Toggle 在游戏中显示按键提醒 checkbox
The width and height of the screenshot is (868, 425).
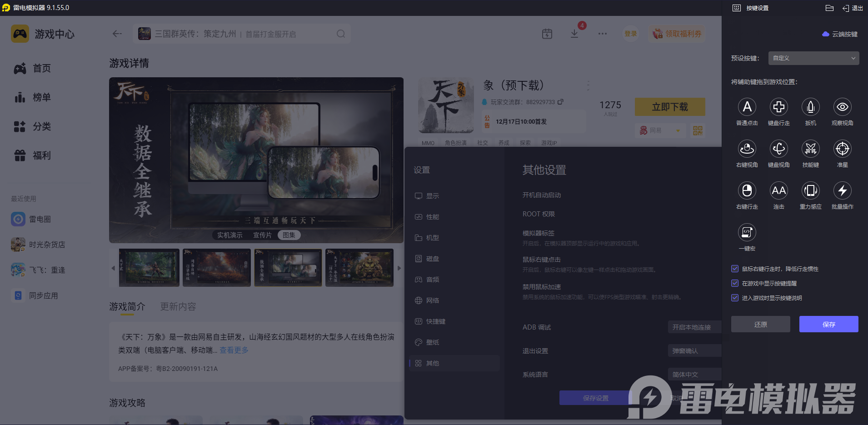click(x=735, y=283)
